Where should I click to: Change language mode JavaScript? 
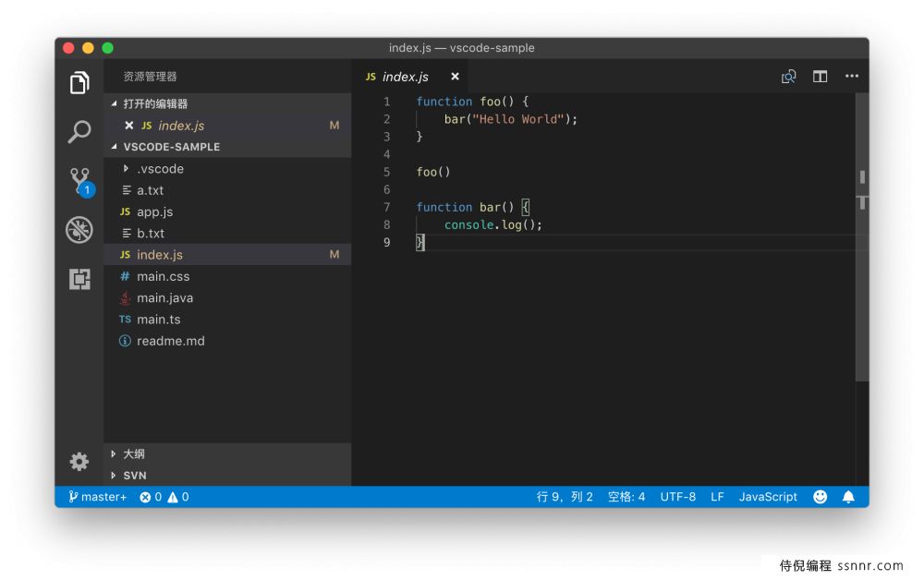click(x=768, y=497)
